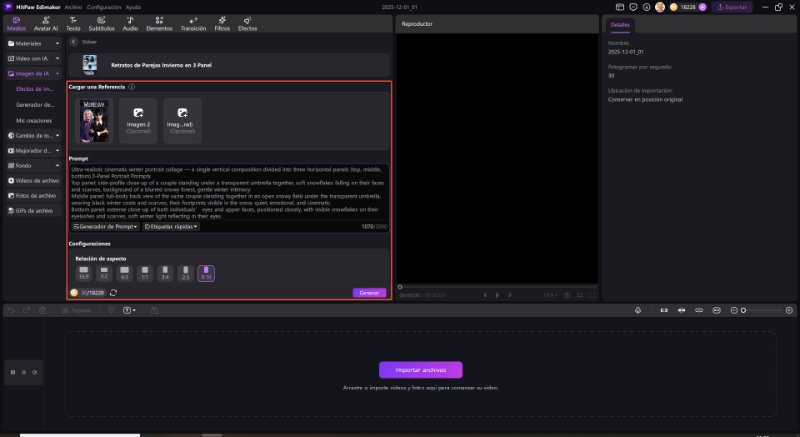Click the layout icon in title bar
This screenshot has width=800, height=437.
point(620,7)
